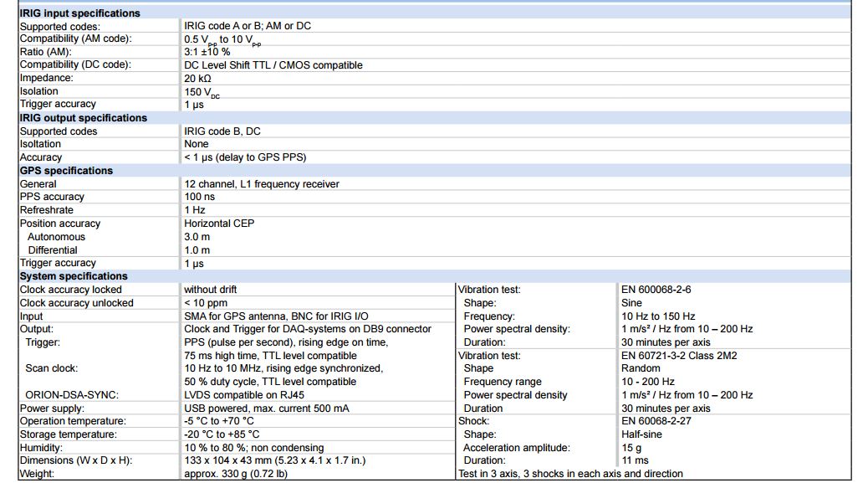Select the 20 kΩ impedance value
Screen dimensions: 868x483
(x=198, y=79)
